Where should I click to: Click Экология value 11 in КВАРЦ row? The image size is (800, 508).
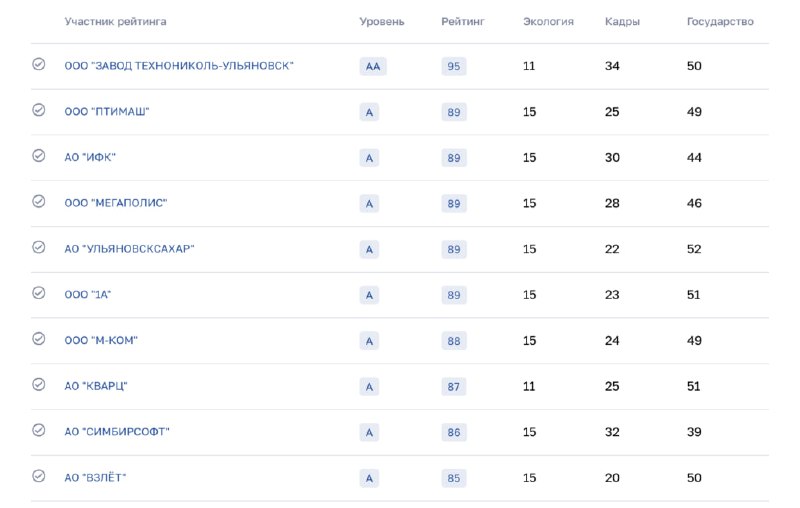coord(529,386)
